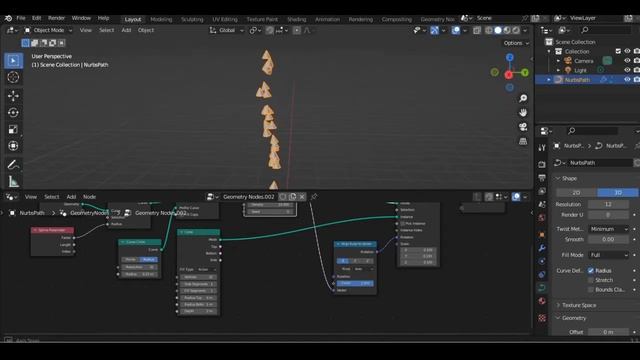This screenshot has height=360, width=640.
Task: Open shading options dropdown arrow
Action: 525,30
